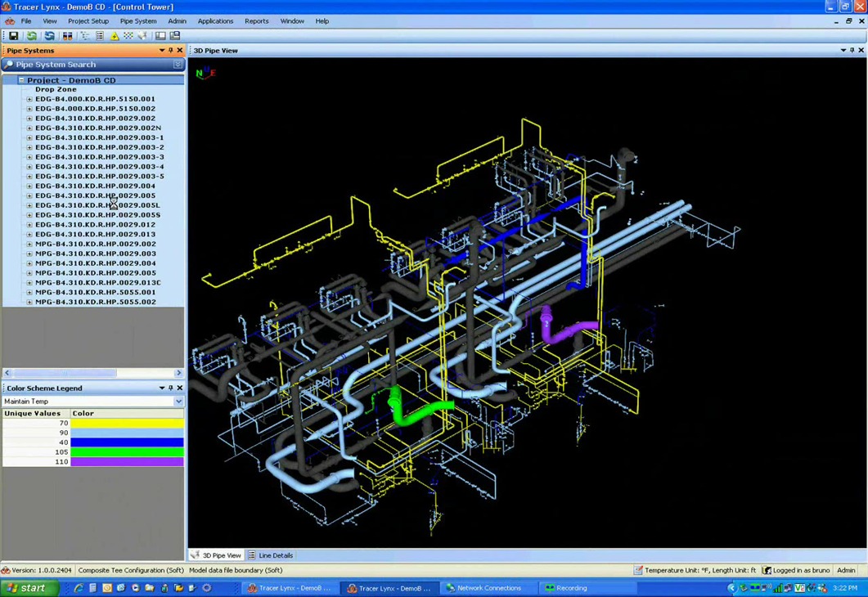Open the 3D Pipe View panel dropdown arrow
868x597 pixels.
point(843,51)
